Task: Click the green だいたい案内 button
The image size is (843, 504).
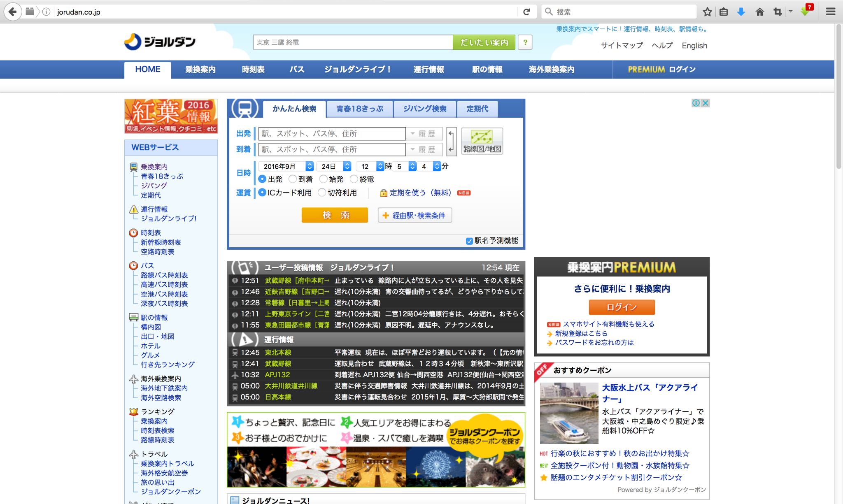Action: click(x=484, y=42)
